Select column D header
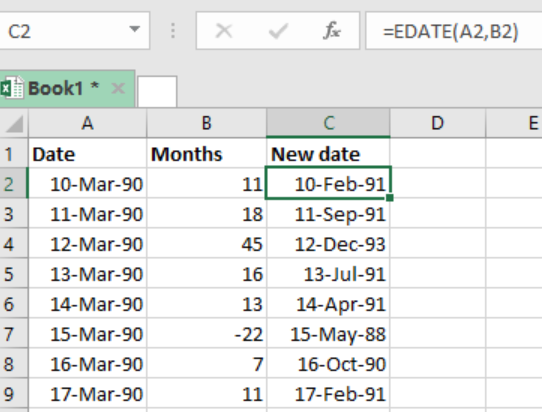The image size is (542, 412). pyautogui.click(x=438, y=123)
